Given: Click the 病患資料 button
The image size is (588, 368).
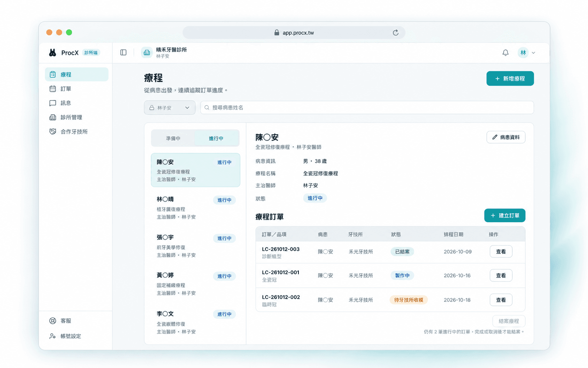Looking at the screenshot, I should click(x=506, y=137).
